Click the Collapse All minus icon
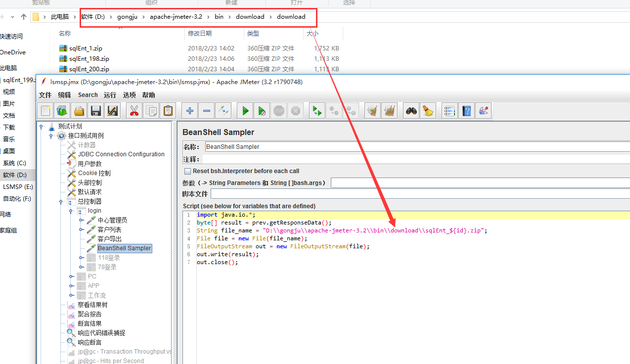The image size is (630, 364). 207,111
